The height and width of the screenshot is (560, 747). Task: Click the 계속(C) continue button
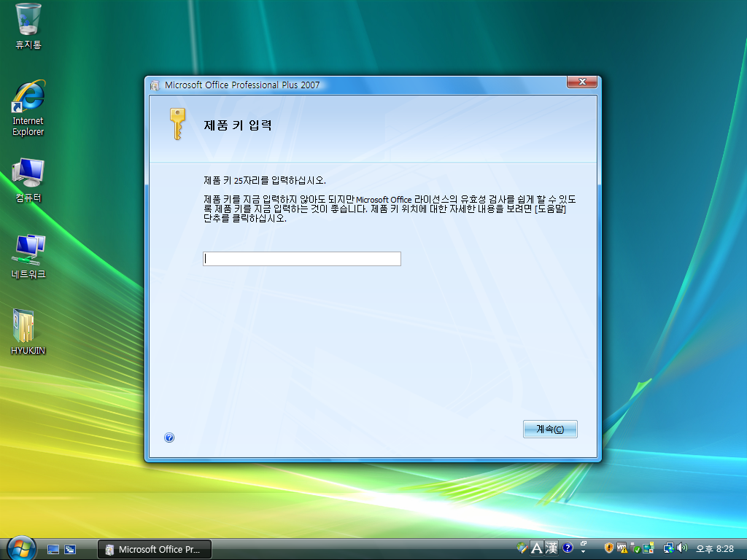tap(550, 429)
